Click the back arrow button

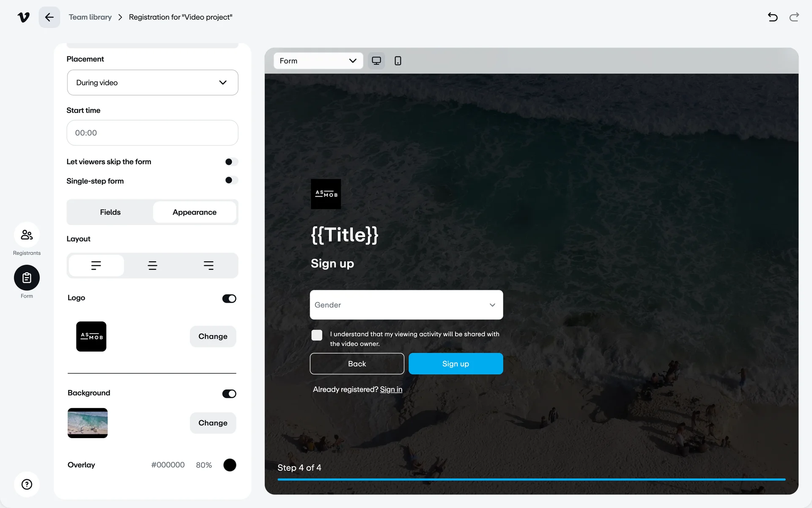(49, 17)
